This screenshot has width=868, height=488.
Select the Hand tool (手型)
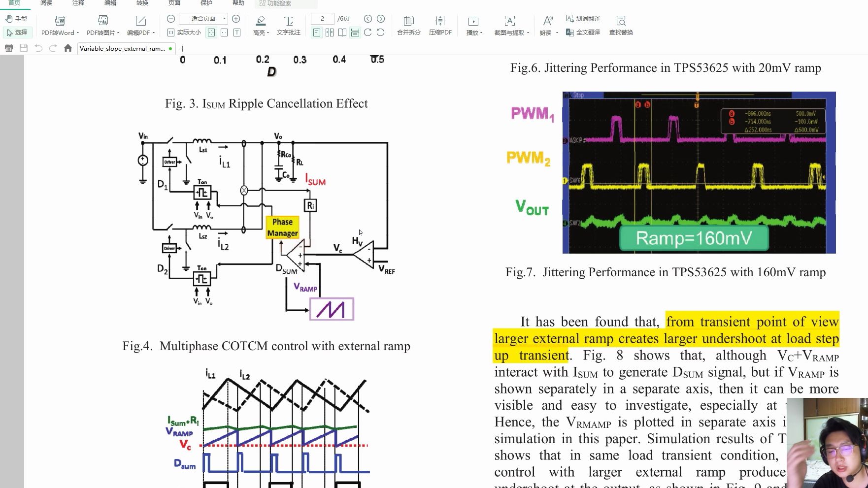pyautogui.click(x=18, y=19)
